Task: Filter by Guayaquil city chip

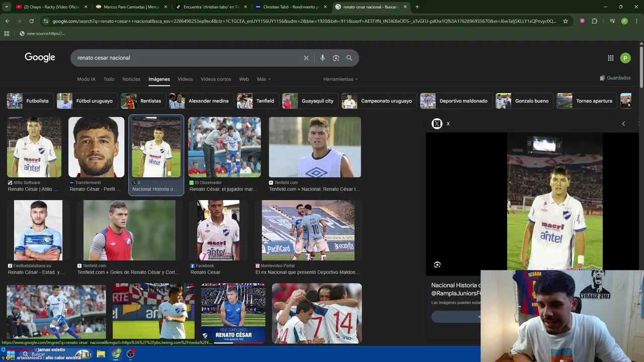Action: (310, 101)
